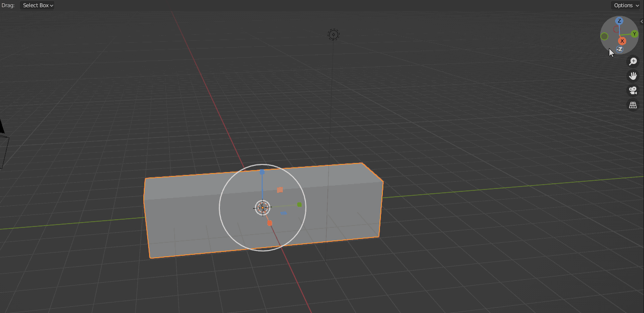Click the Z axis on the navigation gizmo
The image size is (644, 313).
coord(619,21)
